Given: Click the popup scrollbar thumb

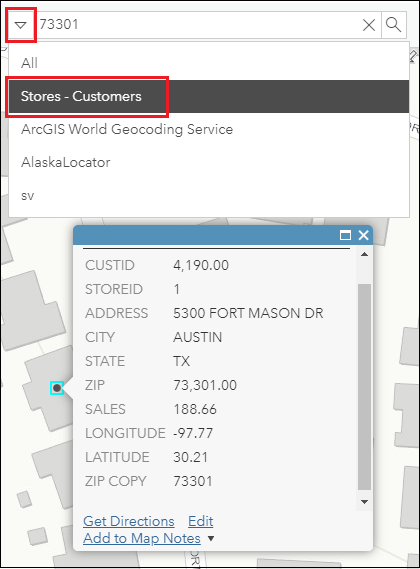Looking at the screenshot, I should click(364, 386).
